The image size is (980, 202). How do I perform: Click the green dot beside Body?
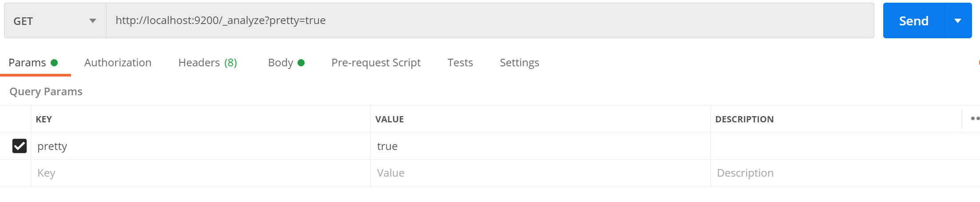coord(301,63)
